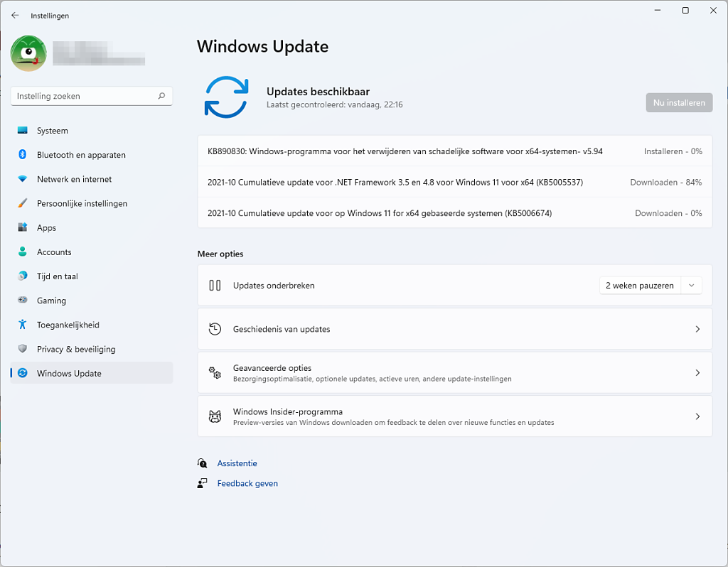The height and width of the screenshot is (567, 728).
Task: Expand the pause duration dropdown arrow
Action: (691, 286)
